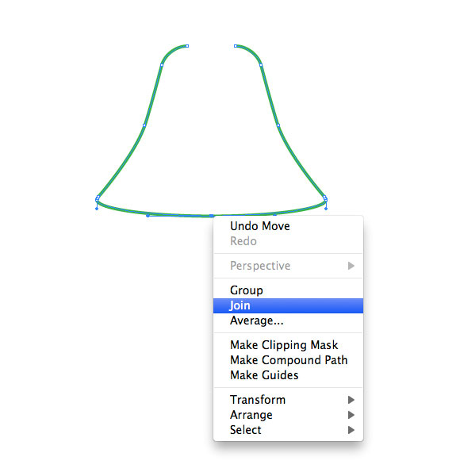Click the bottom-left corner anchor of bell
Screen dimensions: 460x476
98,198
